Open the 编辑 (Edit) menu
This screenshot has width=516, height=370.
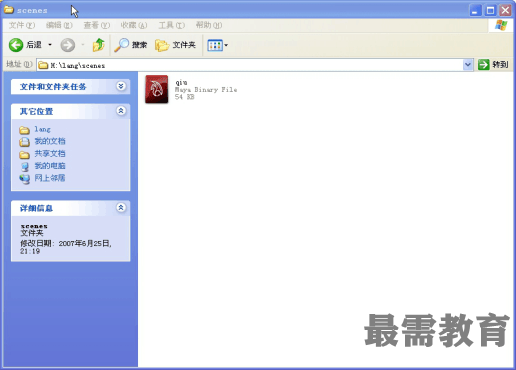59,25
